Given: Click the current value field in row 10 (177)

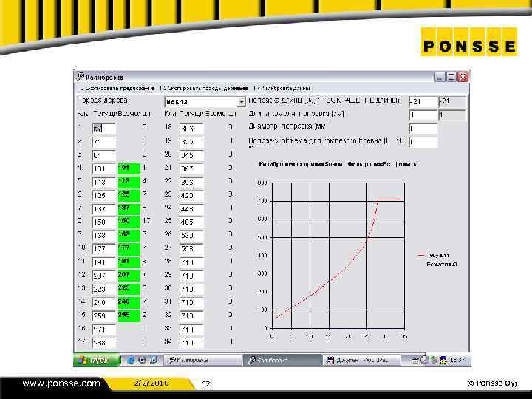Looking at the screenshot, I should [x=104, y=249].
